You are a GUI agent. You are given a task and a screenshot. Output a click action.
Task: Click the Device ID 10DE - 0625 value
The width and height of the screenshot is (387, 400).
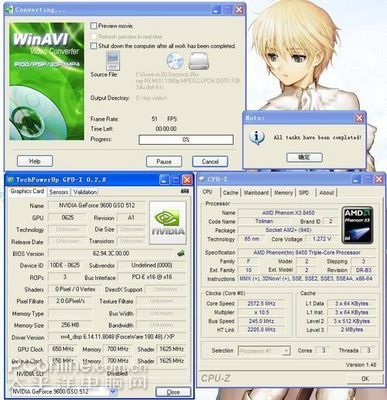coord(65,265)
